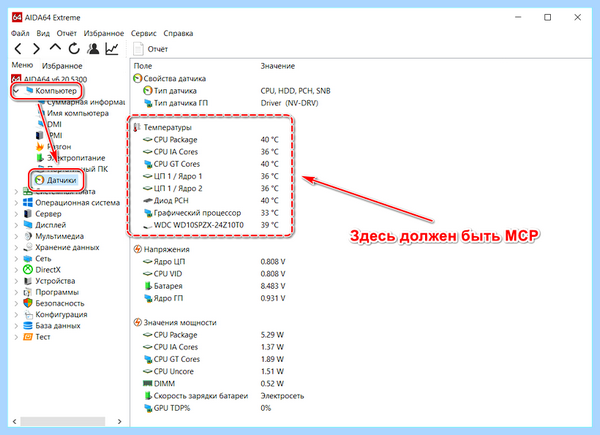Screen dimensions: 600x435
Task: Click the Back navigation arrow
Action: coord(18,49)
